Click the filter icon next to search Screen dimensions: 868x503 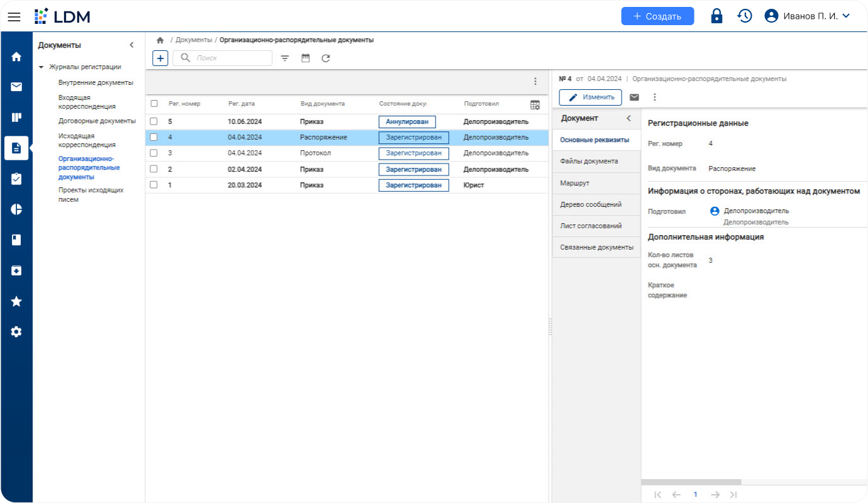[x=285, y=58]
